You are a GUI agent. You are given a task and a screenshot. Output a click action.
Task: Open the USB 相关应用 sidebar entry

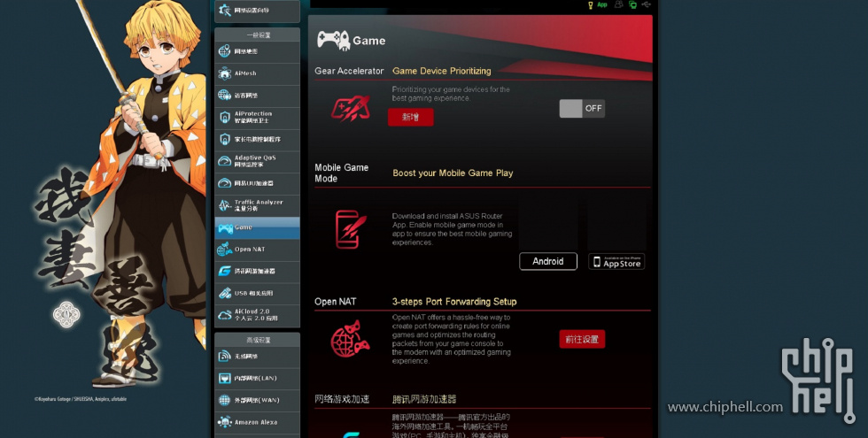coord(258,293)
